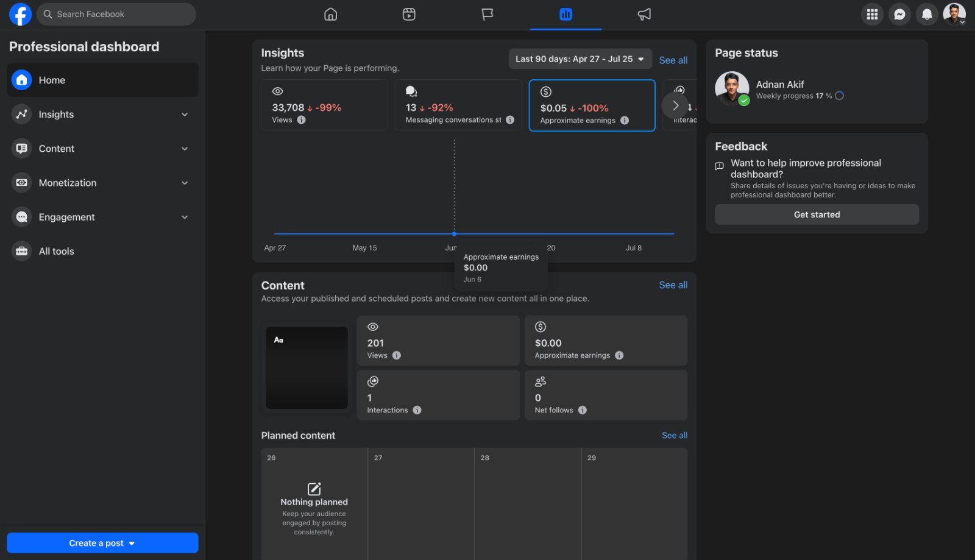
Task: Click the Facebook logo
Action: point(20,14)
